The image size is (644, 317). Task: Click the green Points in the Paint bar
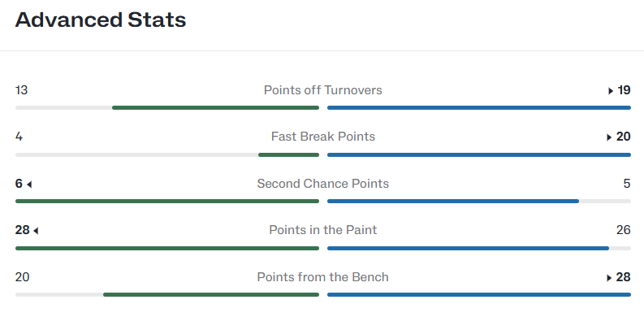(x=167, y=249)
